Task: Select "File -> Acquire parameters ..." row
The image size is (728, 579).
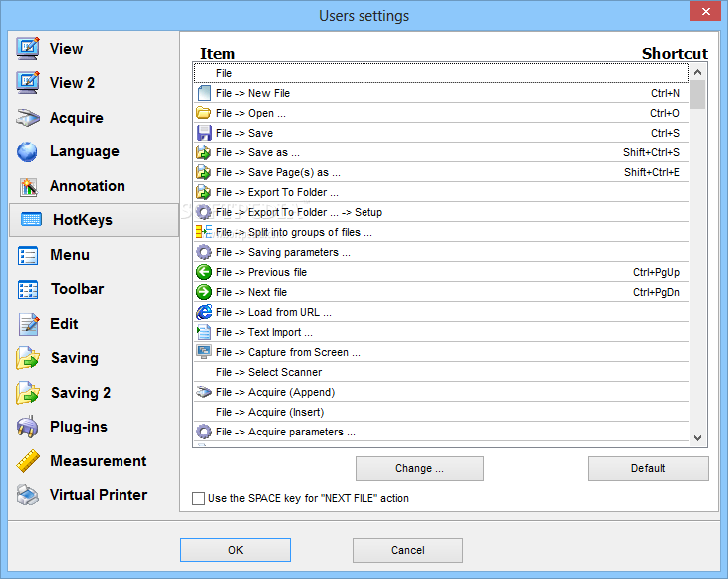Action: 441,433
